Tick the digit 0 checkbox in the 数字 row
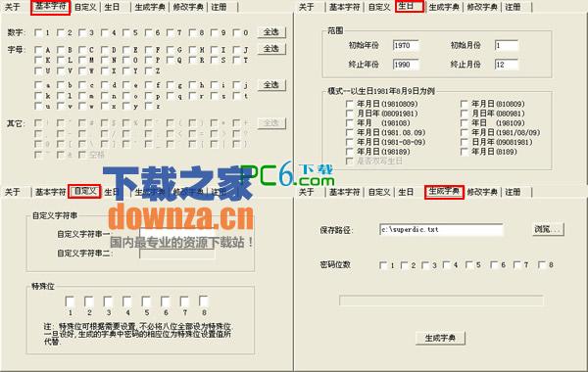This screenshot has width=588, height=372. [x=236, y=32]
